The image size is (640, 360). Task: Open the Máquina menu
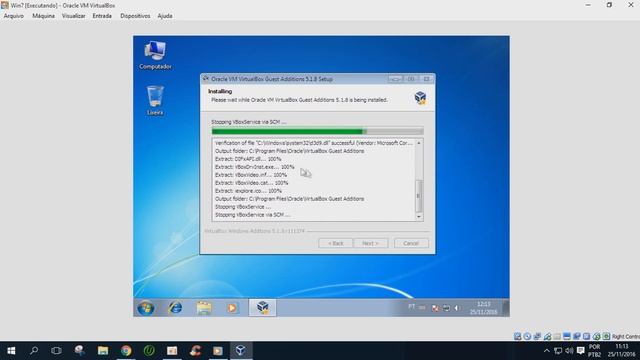click(43, 16)
